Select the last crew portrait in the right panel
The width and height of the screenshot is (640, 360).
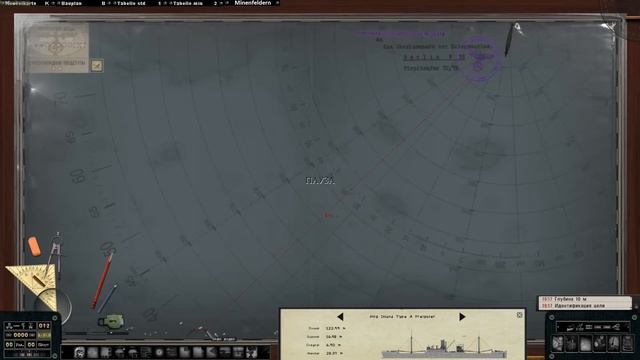tap(627, 344)
